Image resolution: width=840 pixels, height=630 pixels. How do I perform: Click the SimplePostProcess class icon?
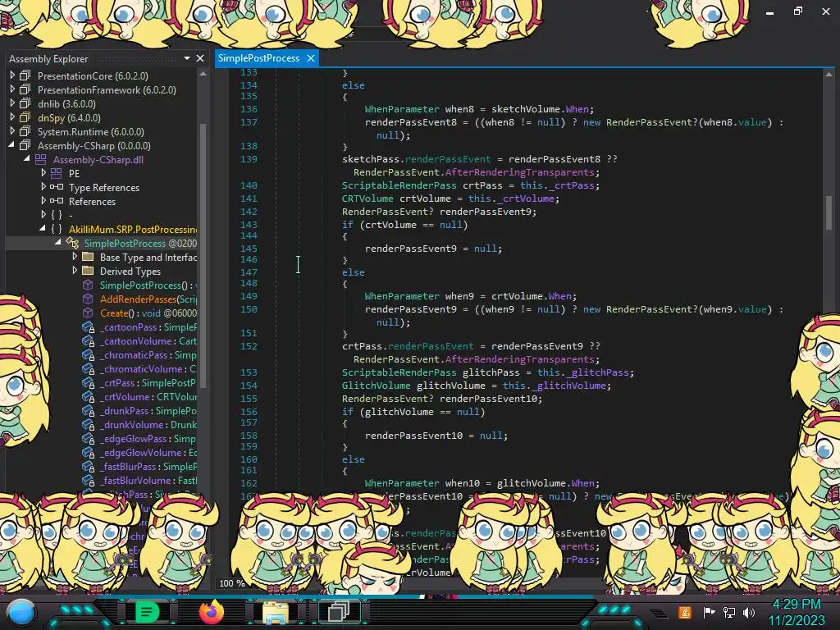point(72,243)
